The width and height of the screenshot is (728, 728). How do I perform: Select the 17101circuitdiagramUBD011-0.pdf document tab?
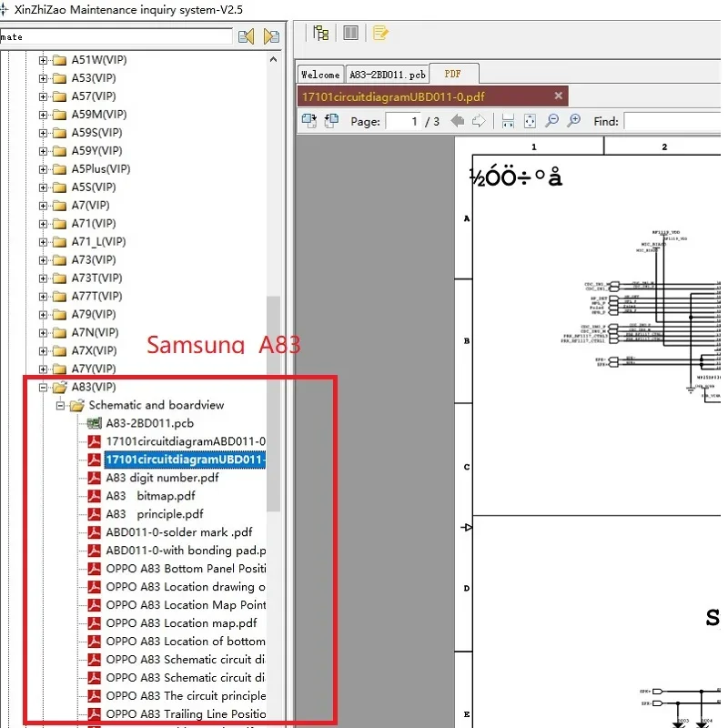[431, 96]
